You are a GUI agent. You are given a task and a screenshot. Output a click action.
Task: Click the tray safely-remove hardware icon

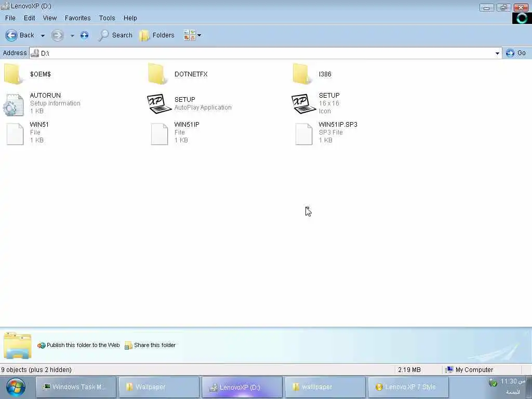pos(493,383)
